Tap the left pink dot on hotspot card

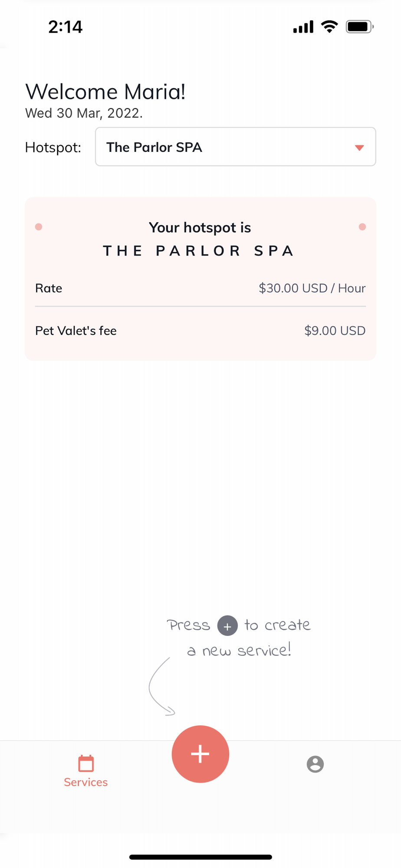pos(39,227)
